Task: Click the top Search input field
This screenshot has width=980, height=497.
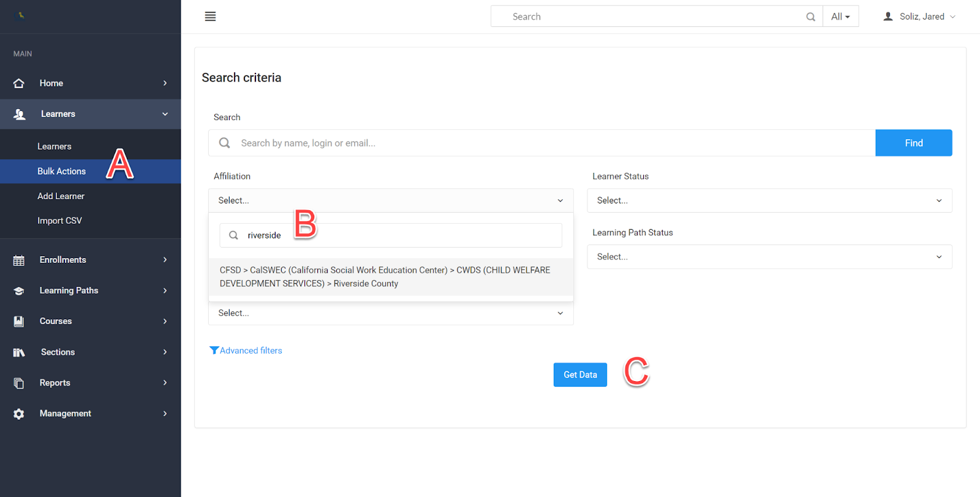Action: (x=657, y=17)
